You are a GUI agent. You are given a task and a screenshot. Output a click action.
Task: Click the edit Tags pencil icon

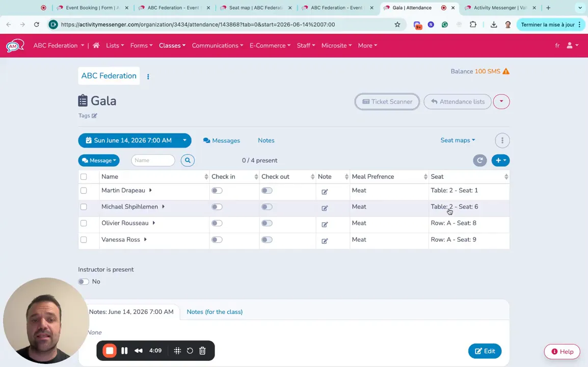(94, 116)
